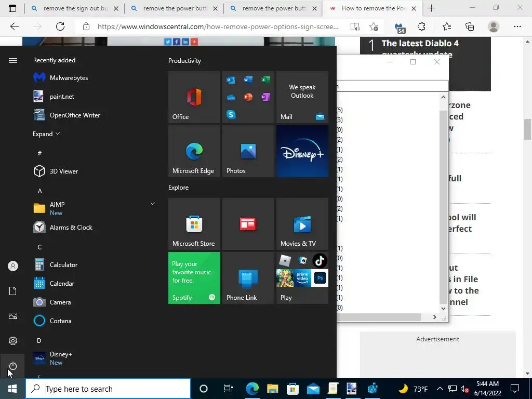Open Pictures from the Start sidebar

(x=13, y=316)
